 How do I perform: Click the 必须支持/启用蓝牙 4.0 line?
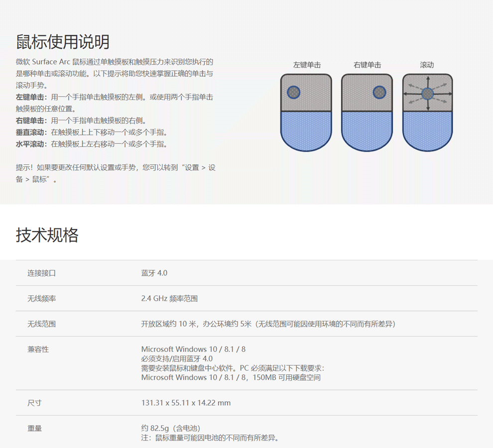177,359
